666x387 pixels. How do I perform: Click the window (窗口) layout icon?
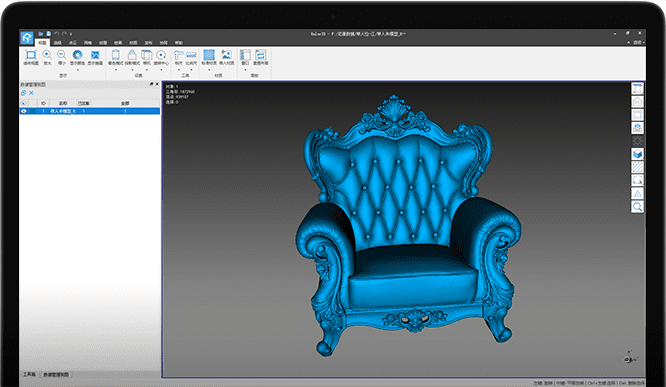pos(245,54)
